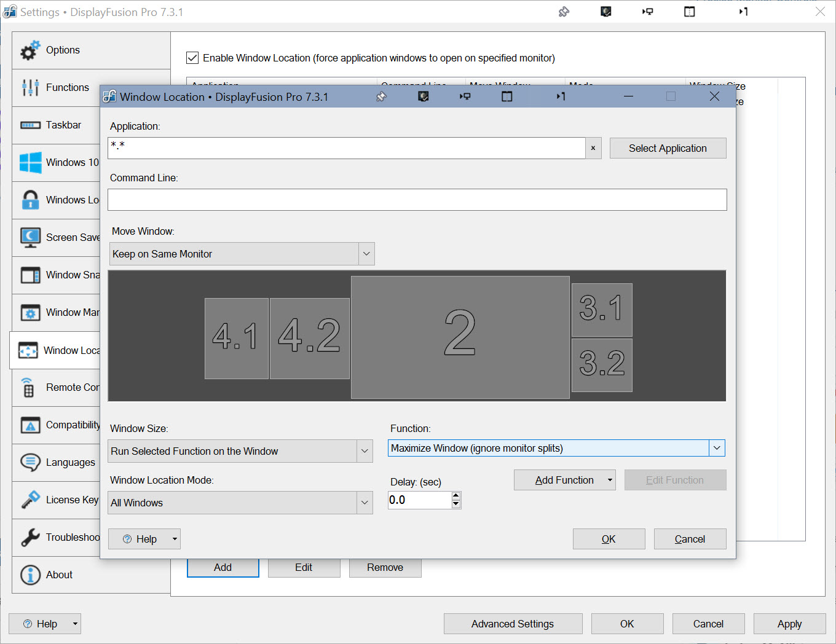Open the Add Function dropdown arrow
The image size is (836, 644).
610,480
